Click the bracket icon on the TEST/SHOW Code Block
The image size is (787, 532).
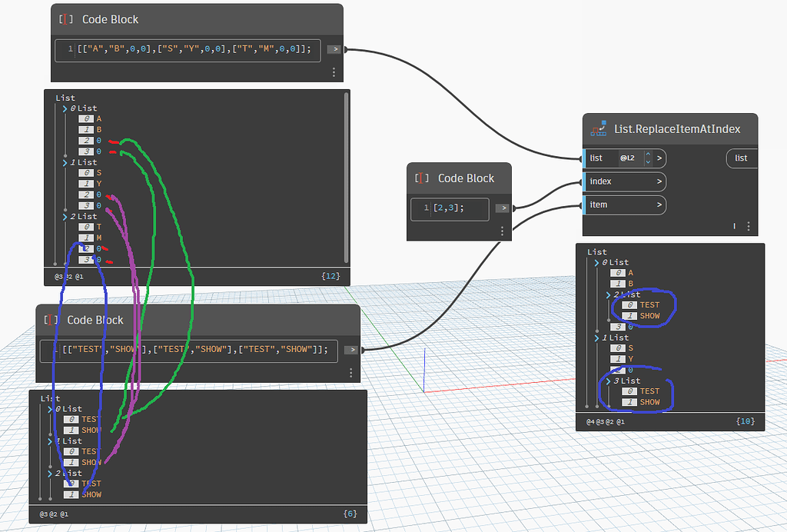(x=51, y=320)
